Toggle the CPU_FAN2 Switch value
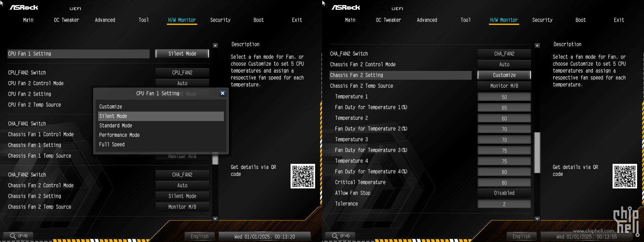The height and width of the screenshot is (242, 644). point(182,73)
